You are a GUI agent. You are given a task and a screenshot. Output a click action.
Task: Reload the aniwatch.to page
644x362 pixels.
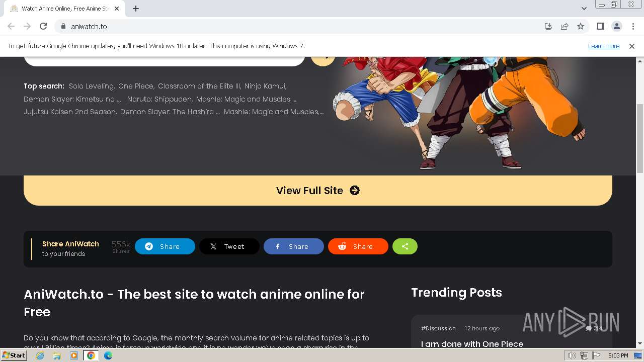(43, 26)
